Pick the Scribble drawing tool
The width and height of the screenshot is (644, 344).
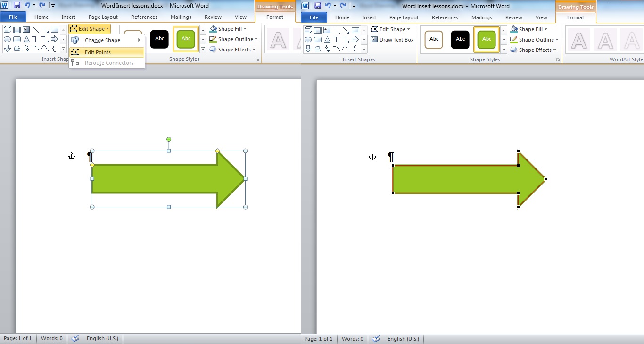pyautogui.click(x=26, y=48)
